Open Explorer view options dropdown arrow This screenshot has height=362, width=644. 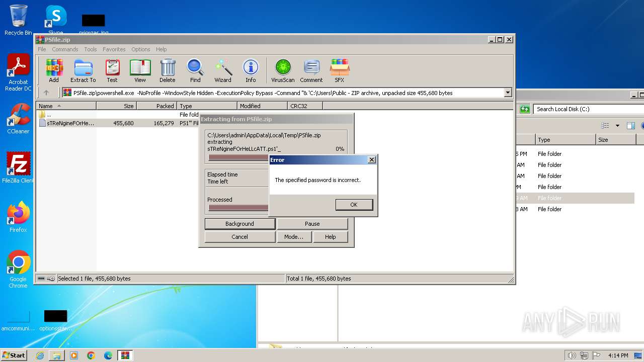617,126
